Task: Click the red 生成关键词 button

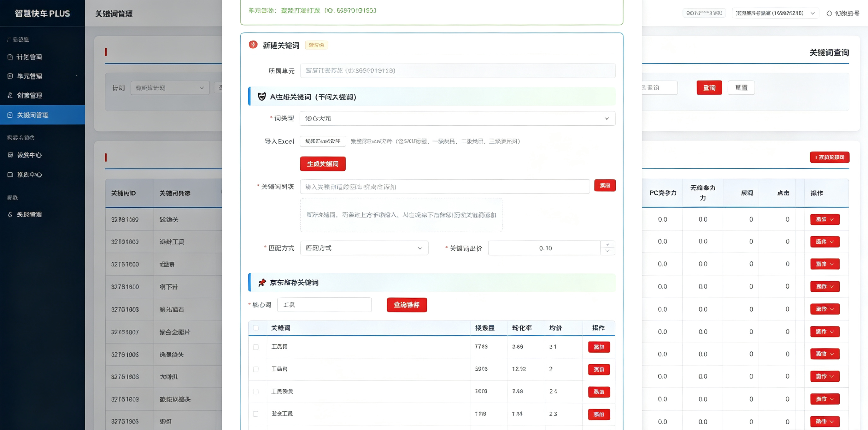Action: (x=323, y=164)
